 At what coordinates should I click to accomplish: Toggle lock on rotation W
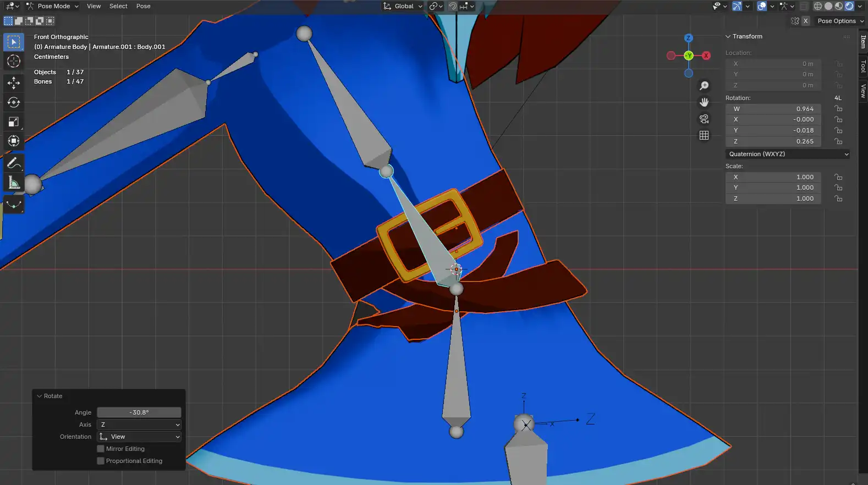coord(838,109)
